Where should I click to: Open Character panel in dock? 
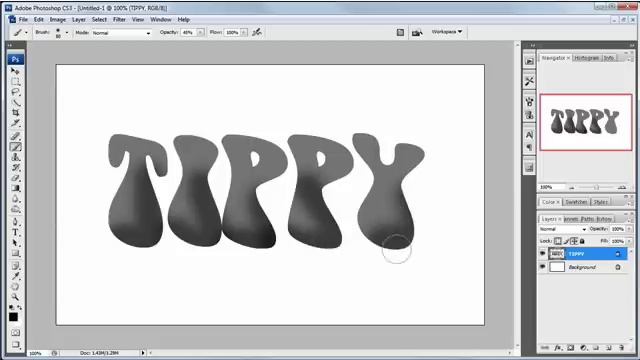(x=529, y=134)
